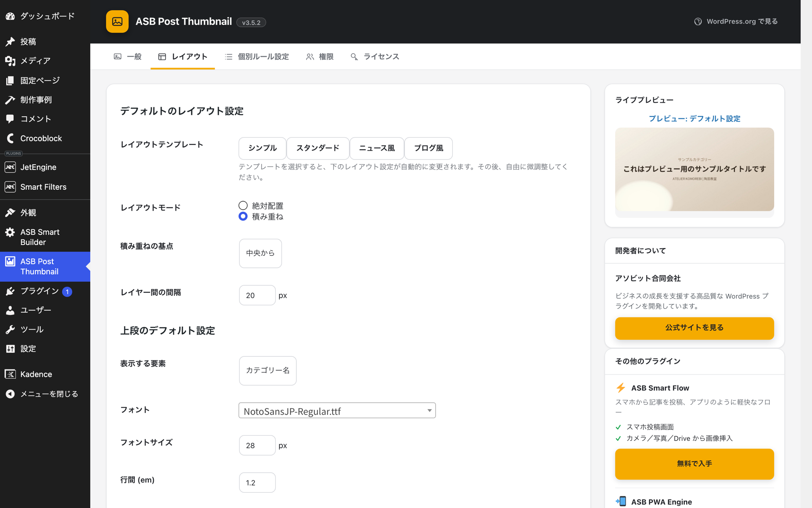Click the Dashboard gauge icon
This screenshot has width=812, height=508.
[x=10, y=16]
